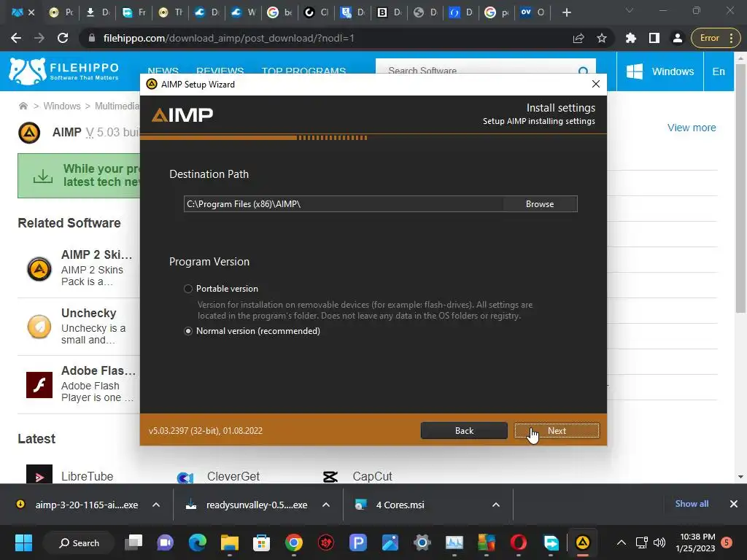Open the notification center badge
The height and width of the screenshot is (560, 747).
tap(727, 542)
